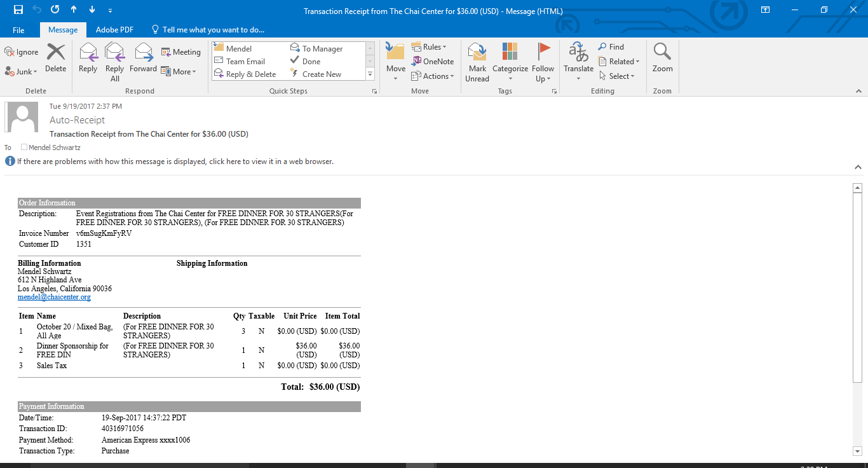The image size is (868, 468).
Task: Open the Move folder dropdown
Action: [395, 62]
